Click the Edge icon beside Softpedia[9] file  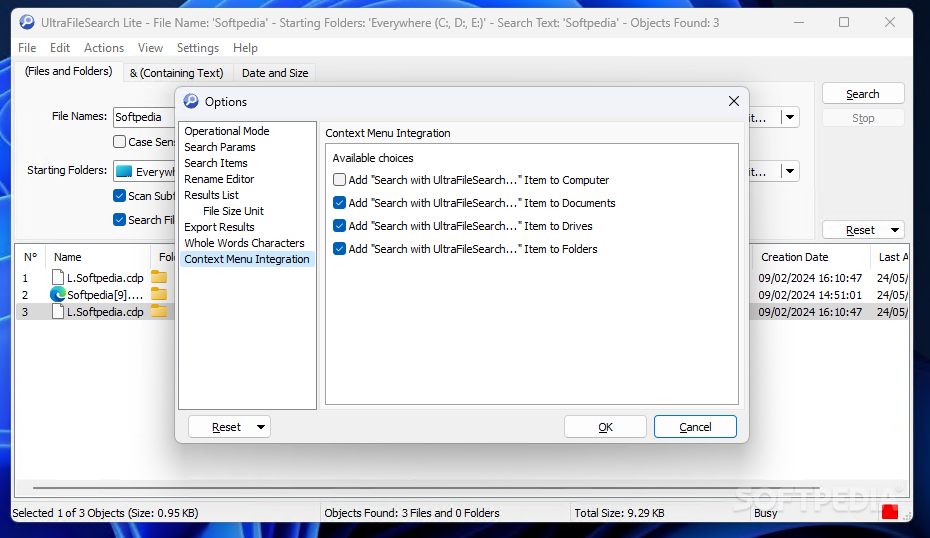pyautogui.click(x=58, y=294)
